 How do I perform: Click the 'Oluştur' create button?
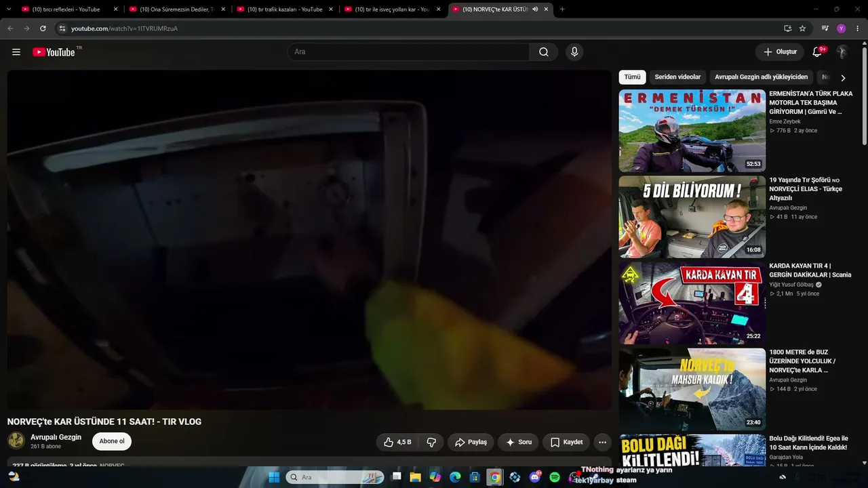[780, 52]
